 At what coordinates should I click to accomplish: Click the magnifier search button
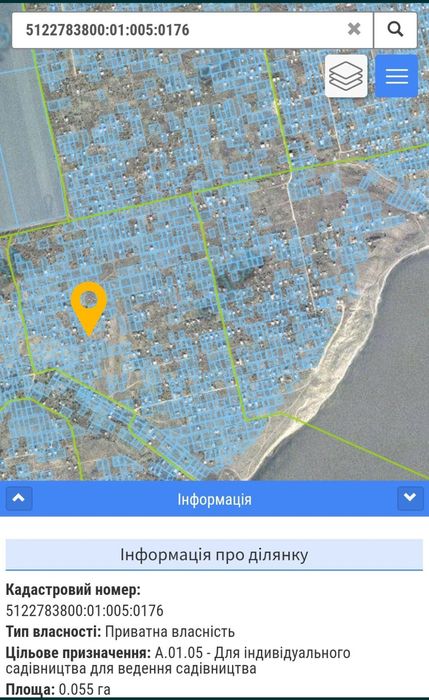[x=396, y=30]
